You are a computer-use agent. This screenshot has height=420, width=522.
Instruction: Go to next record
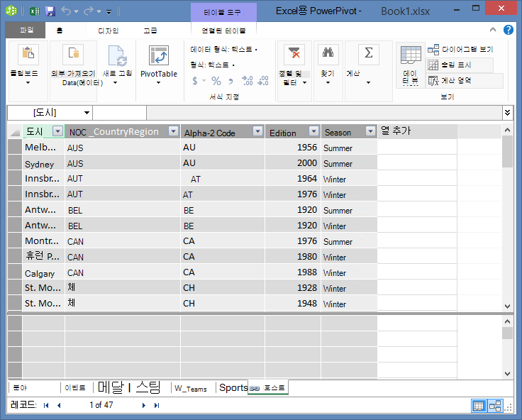point(144,405)
